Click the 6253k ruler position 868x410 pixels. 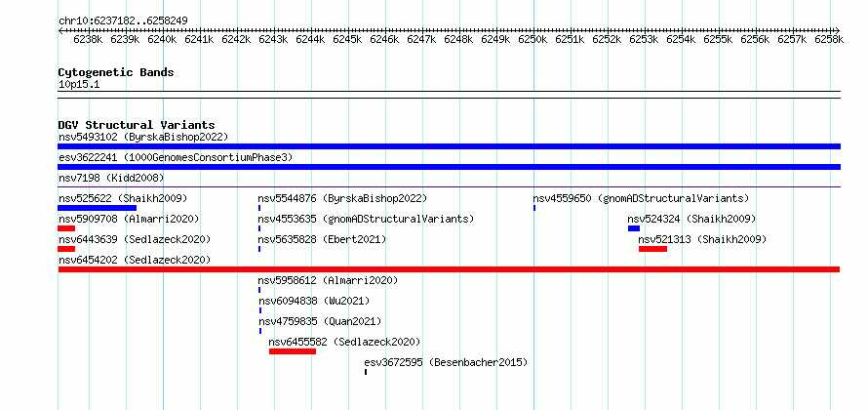[644, 39]
